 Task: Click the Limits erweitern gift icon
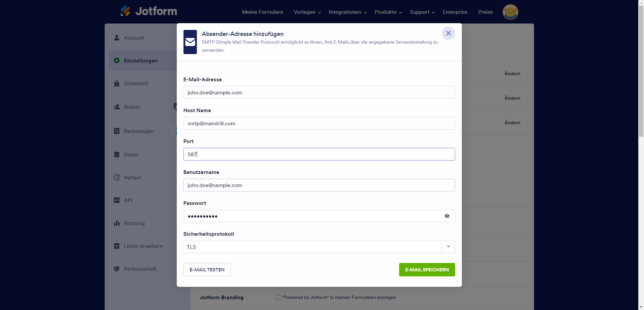tap(117, 246)
